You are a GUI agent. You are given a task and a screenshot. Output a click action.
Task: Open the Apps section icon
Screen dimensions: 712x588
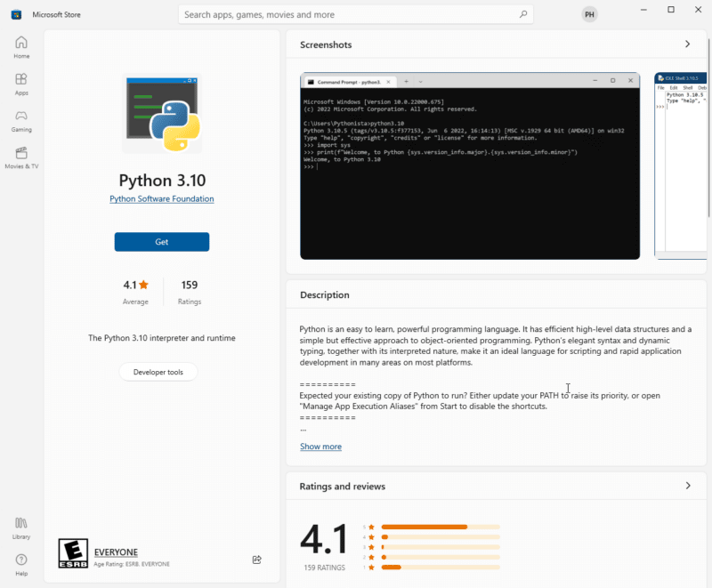(21, 84)
